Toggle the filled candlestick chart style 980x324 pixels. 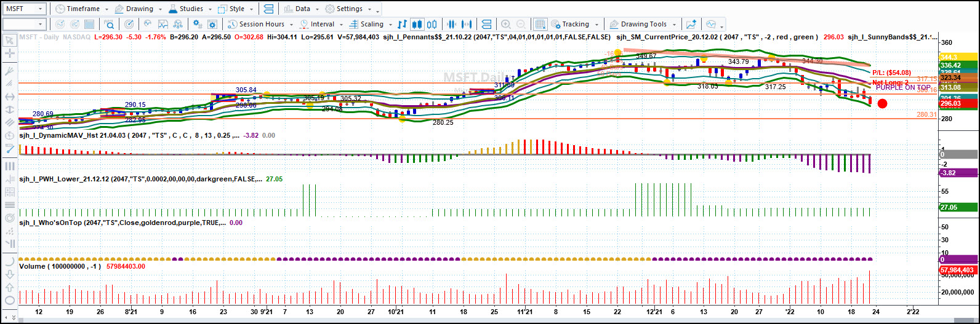[x=417, y=25]
